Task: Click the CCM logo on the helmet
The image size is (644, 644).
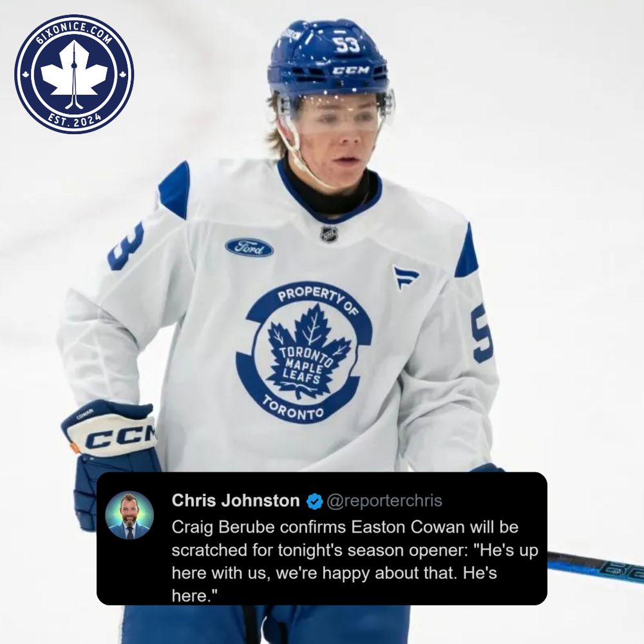Action: 350,71
